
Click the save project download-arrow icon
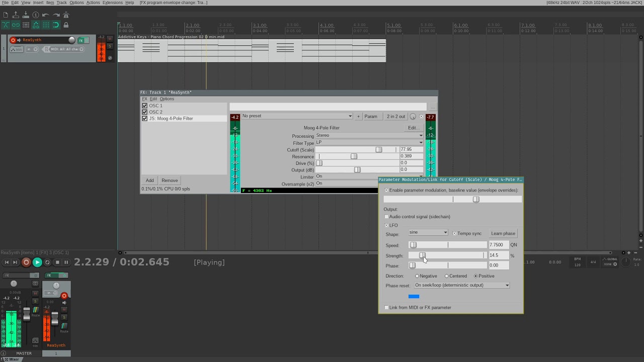(26, 15)
